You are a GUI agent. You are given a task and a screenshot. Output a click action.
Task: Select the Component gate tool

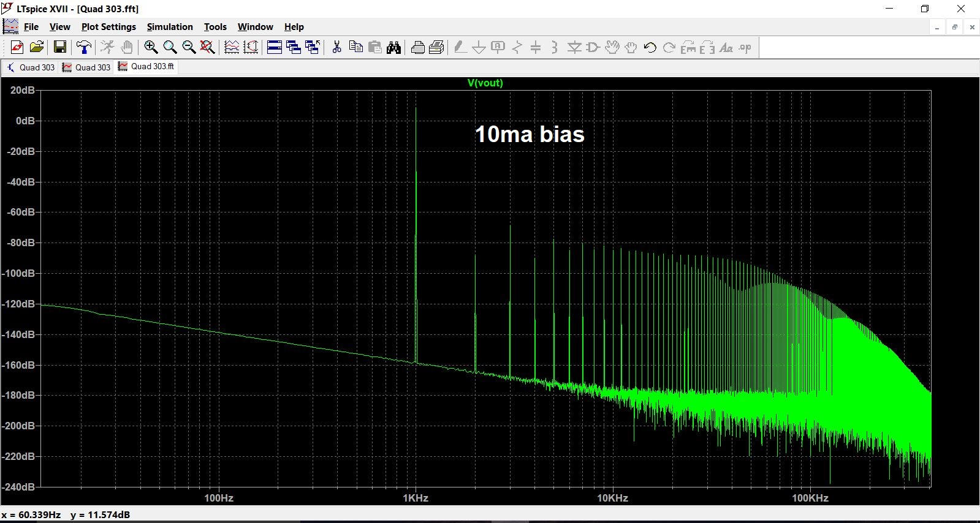click(x=593, y=47)
